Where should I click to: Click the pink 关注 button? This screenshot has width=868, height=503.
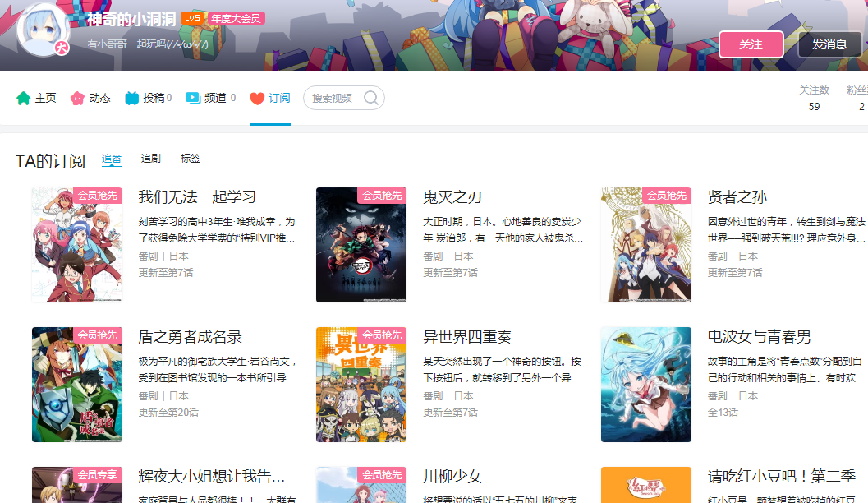751,44
